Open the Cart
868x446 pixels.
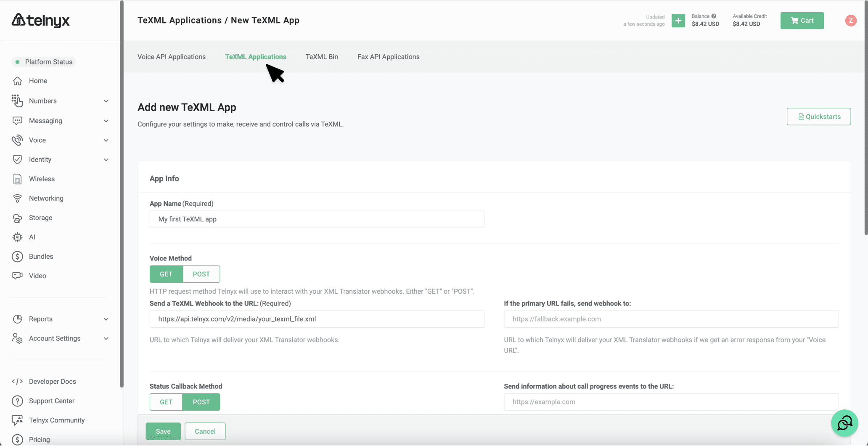(802, 21)
